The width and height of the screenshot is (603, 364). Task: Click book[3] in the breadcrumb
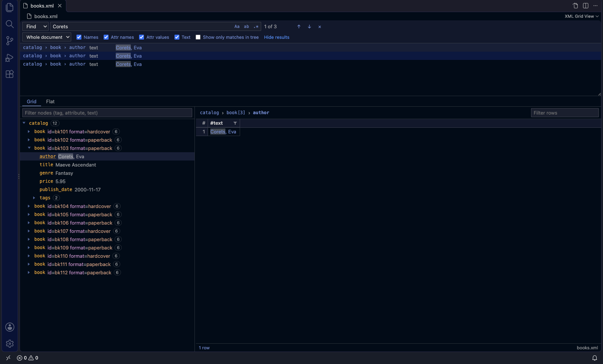[236, 113]
